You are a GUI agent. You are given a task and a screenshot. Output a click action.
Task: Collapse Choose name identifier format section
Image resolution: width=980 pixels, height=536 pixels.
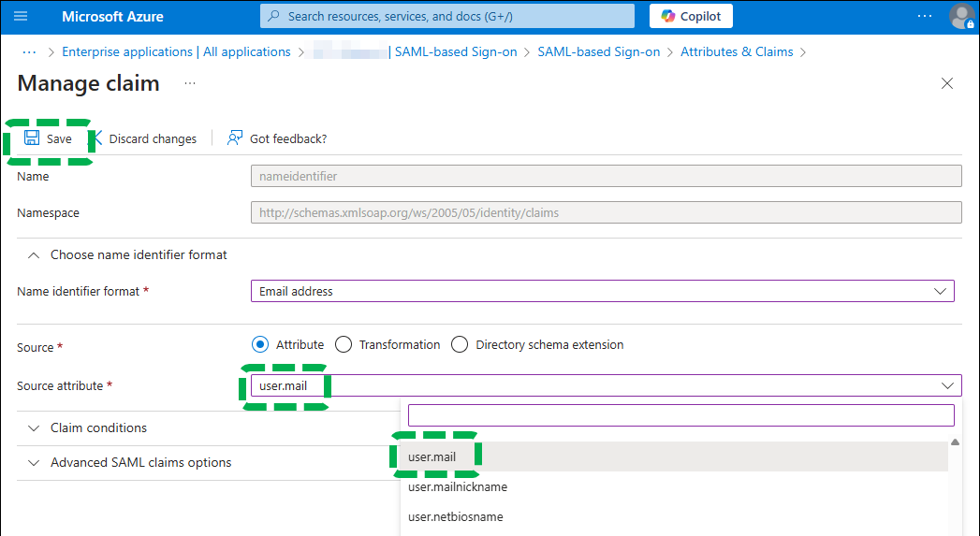tap(139, 254)
